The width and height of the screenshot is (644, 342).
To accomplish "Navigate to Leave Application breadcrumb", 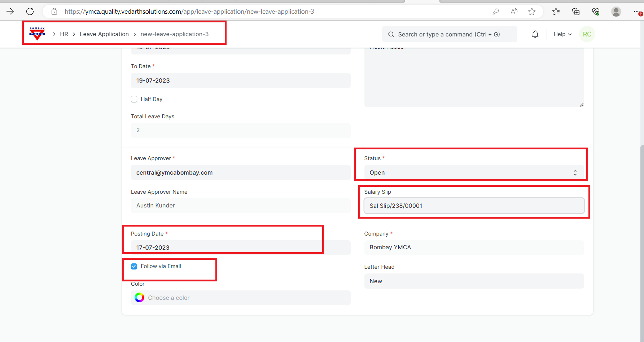I will click(x=104, y=34).
